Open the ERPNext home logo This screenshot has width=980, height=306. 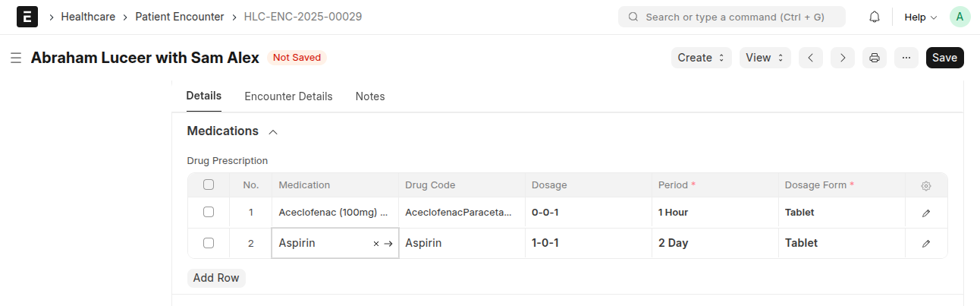tap(27, 17)
